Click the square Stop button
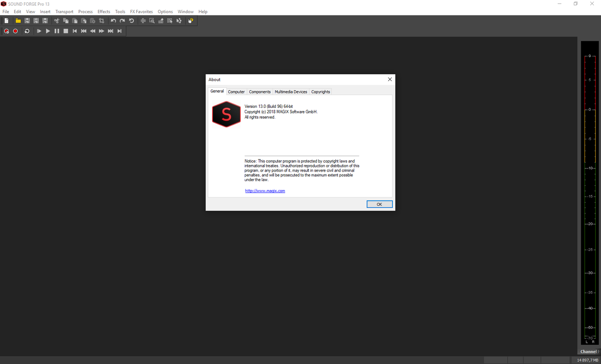The width and height of the screenshot is (601, 364). point(66,31)
